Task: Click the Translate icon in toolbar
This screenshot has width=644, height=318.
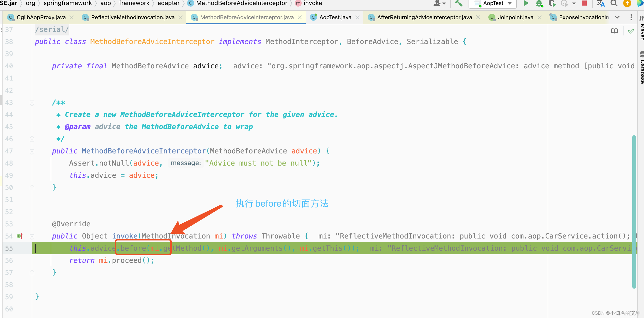Action: click(600, 3)
